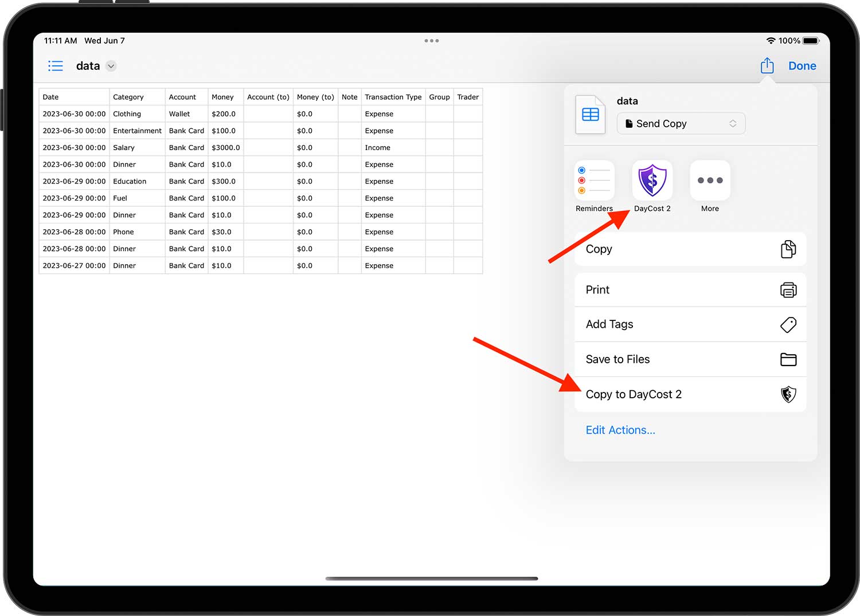Tap the battery indicator in status bar
The height and width of the screenshot is (616, 860).
coord(811,41)
